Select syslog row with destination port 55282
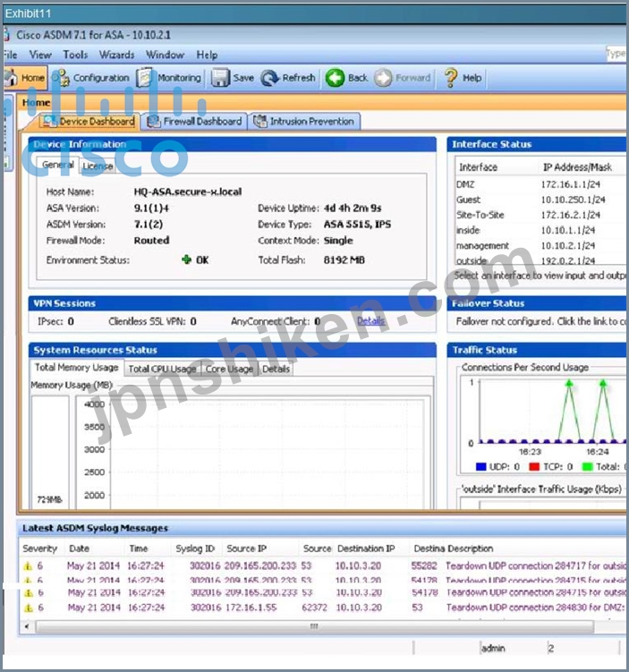Viewport: 629px width, 672px height. click(x=324, y=566)
